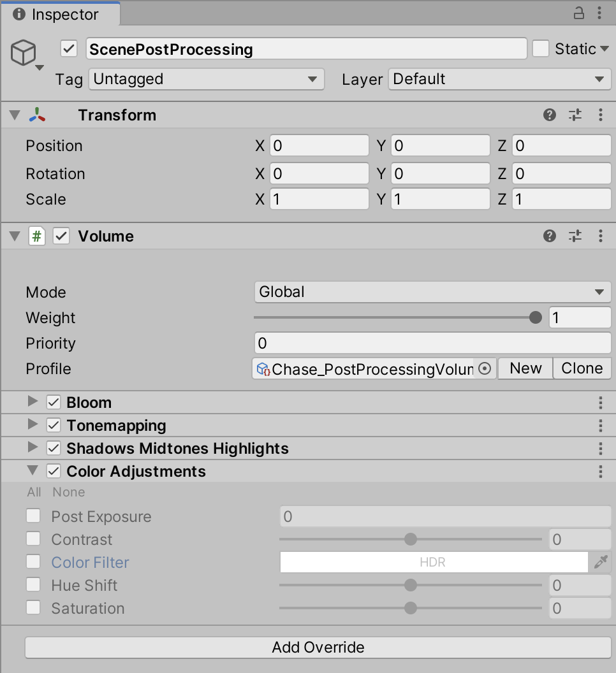Open Color Adjustments context menu dots
The width and height of the screenshot is (616, 673).
point(601,472)
